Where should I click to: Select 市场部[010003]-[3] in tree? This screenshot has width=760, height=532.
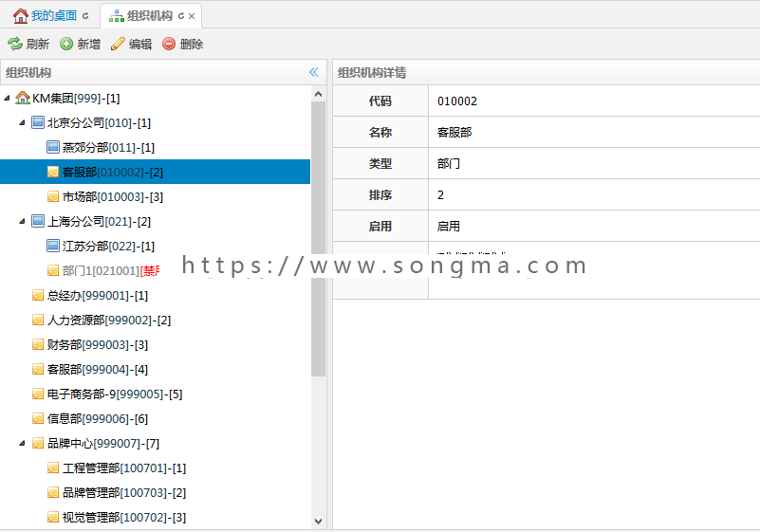tap(113, 197)
